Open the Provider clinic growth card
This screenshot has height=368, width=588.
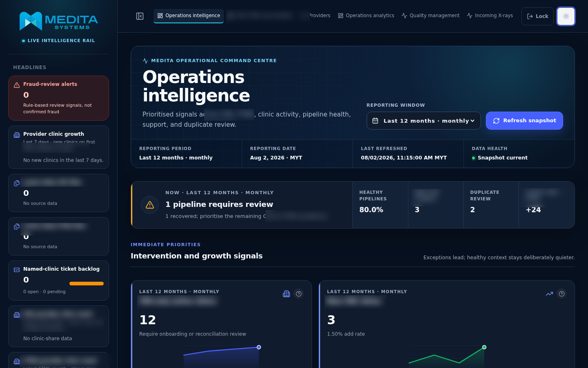(58, 147)
